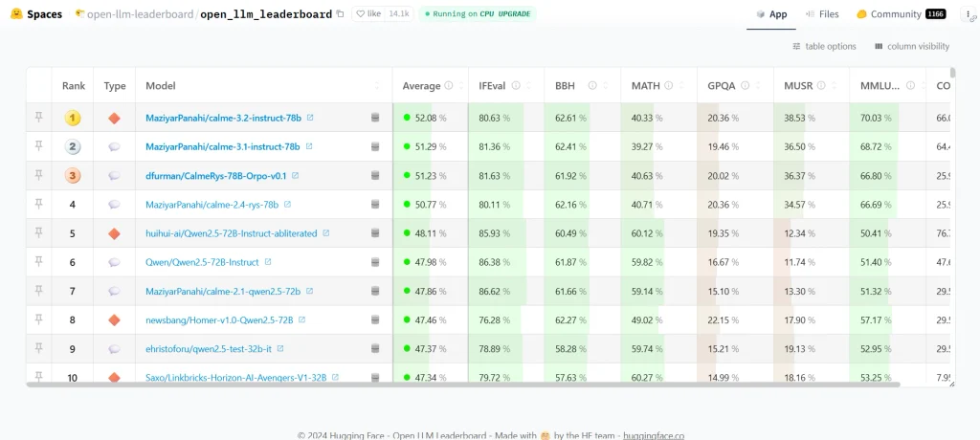Open external link icon for Qwen/Qwen2.5-72B-Instruct
Viewport: 980px width, 440px height.
tap(268, 262)
